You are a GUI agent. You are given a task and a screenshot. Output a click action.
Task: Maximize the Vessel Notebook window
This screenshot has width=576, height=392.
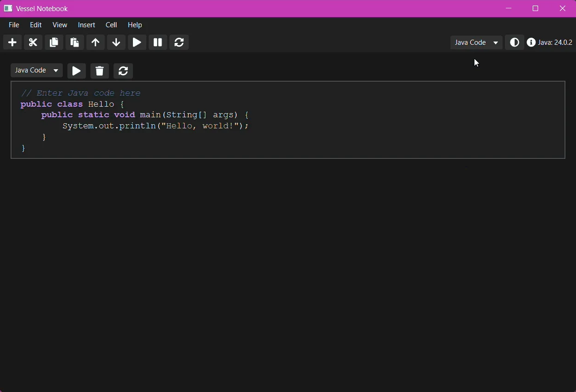pyautogui.click(x=536, y=8)
